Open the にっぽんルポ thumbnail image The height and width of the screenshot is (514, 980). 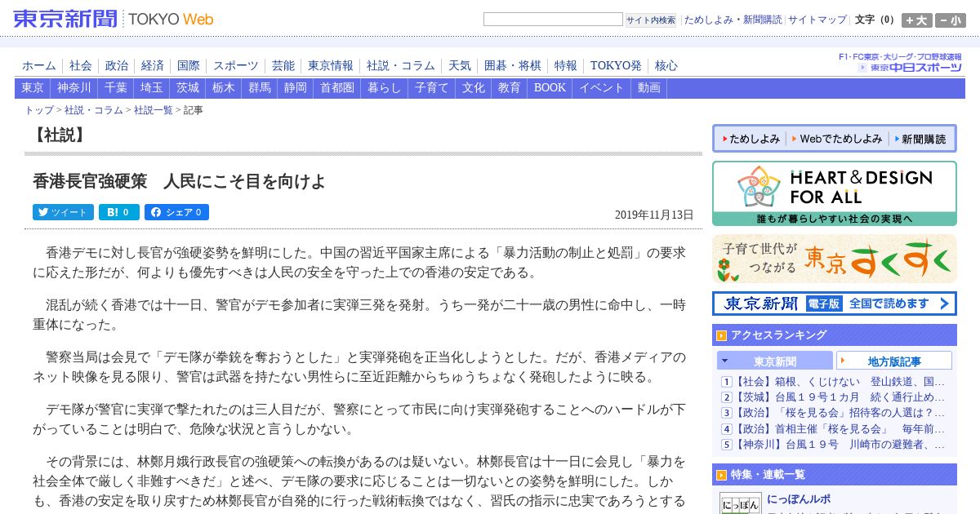[741, 503]
